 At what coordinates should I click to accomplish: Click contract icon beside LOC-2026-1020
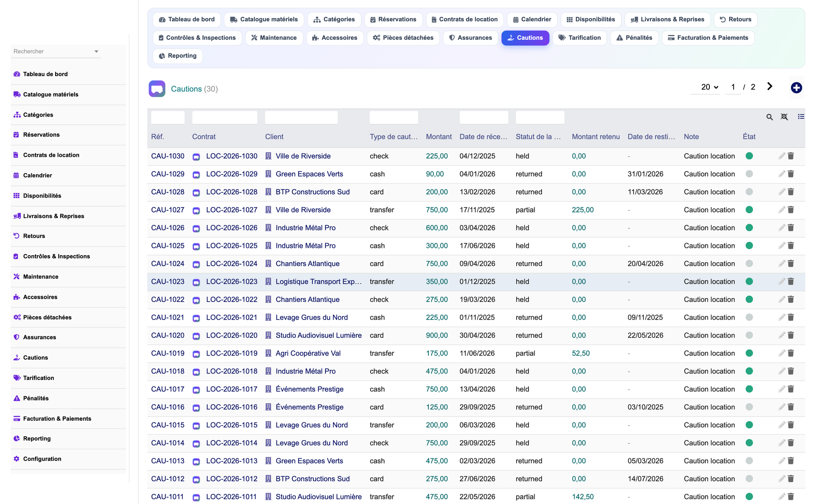coord(196,336)
